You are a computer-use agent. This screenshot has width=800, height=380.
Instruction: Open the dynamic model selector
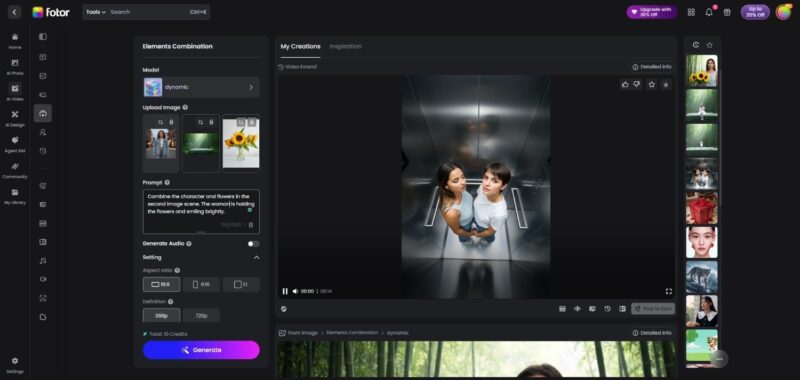coord(201,87)
